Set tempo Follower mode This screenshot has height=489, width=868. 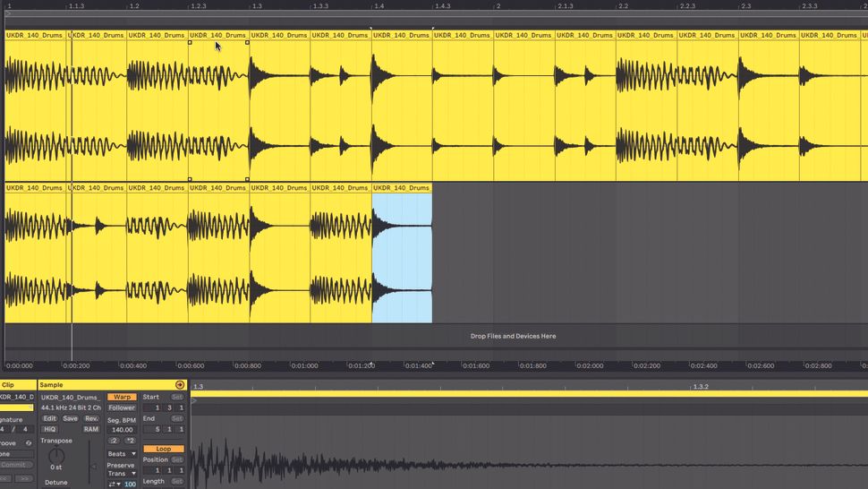coord(122,407)
